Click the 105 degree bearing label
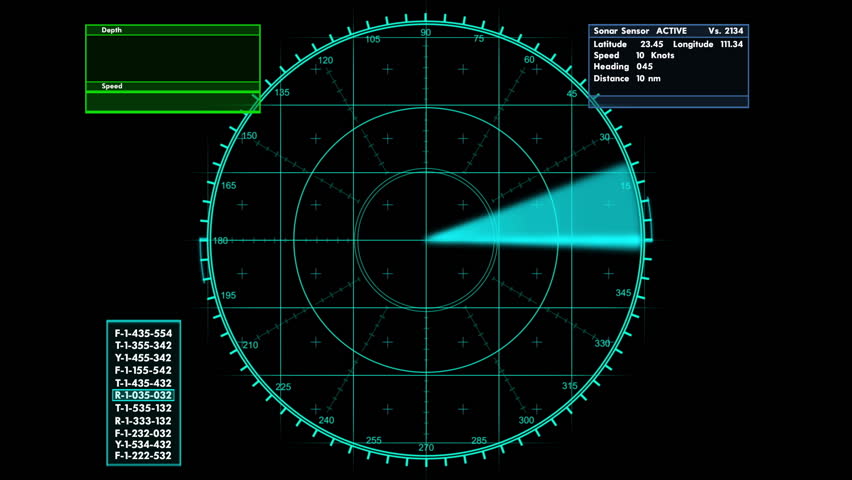Screen dimensions: 852x480 pyautogui.click(x=373, y=39)
